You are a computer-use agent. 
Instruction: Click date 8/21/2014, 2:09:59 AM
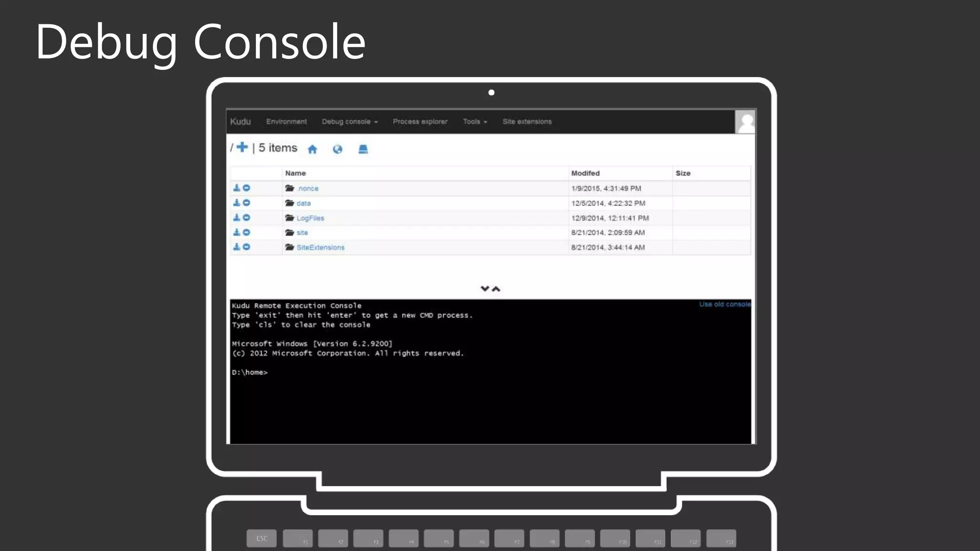pyautogui.click(x=608, y=233)
